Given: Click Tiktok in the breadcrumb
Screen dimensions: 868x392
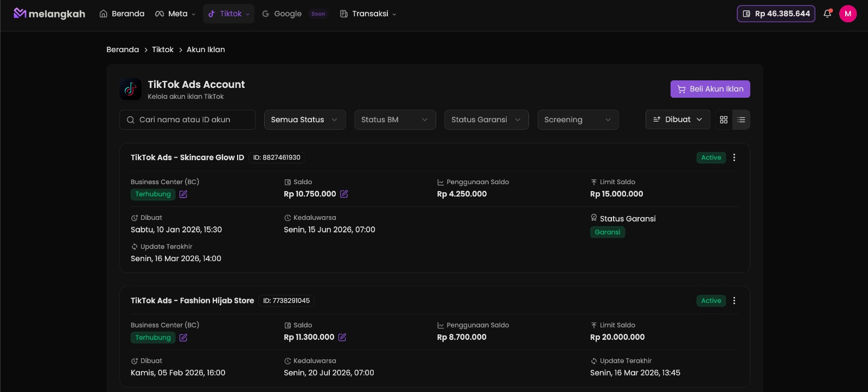Looking at the screenshot, I should (x=163, y=49).
